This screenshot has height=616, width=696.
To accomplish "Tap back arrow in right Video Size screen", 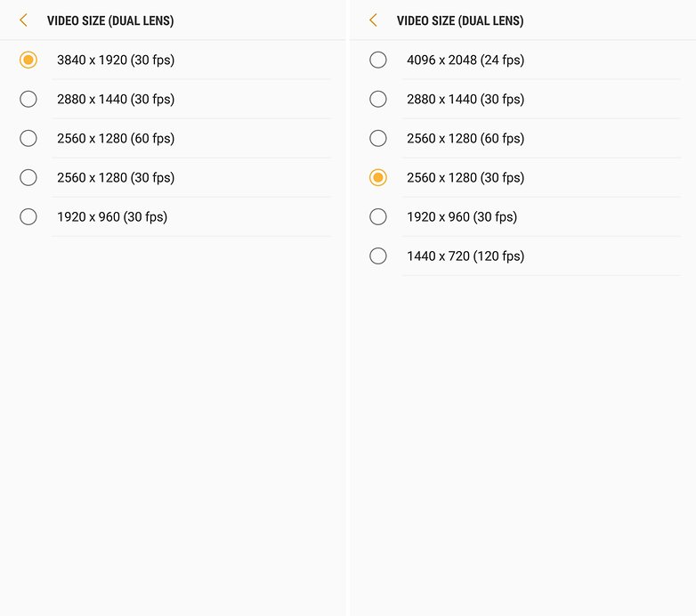I will (x=373, y=20).
